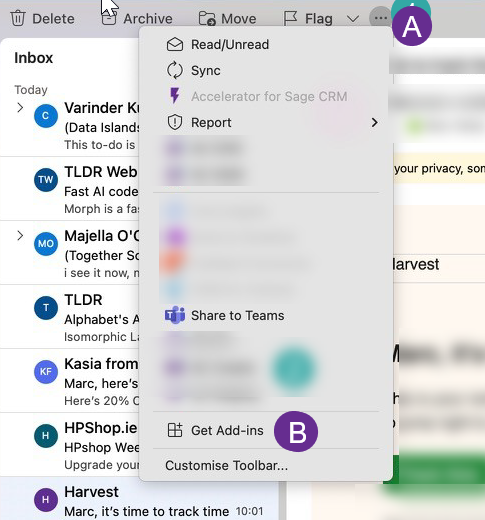The width and height of the screenshot is (485, 520).
Task: Click the Delete trash icon
Action: (17, 19)
